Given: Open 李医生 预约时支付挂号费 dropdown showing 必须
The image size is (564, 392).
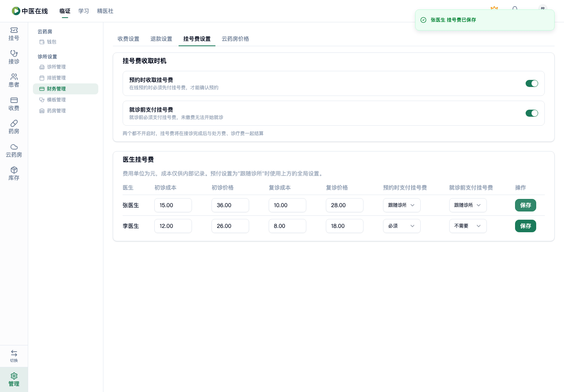Looking at the screenshot, I should coord(402,226).
